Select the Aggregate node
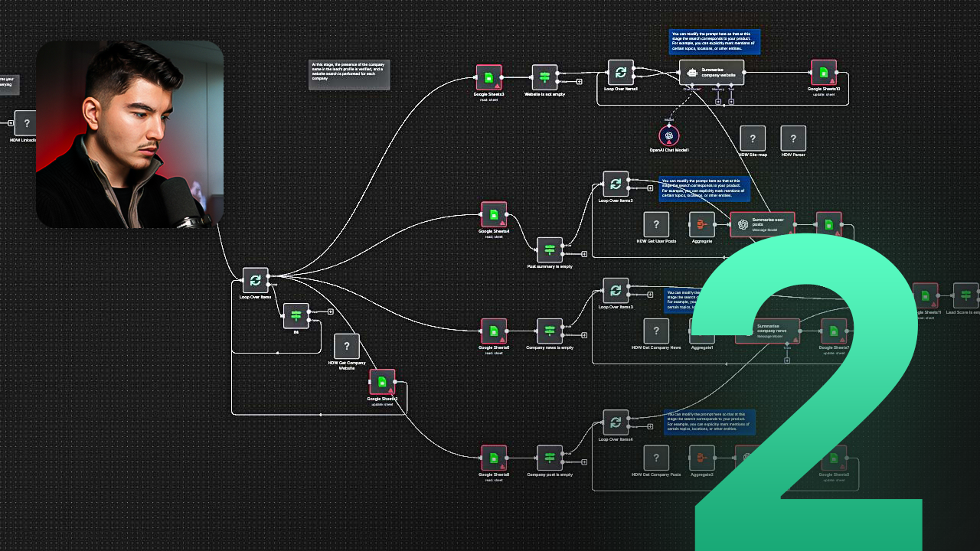980x551 pixels. coord(702,224)
